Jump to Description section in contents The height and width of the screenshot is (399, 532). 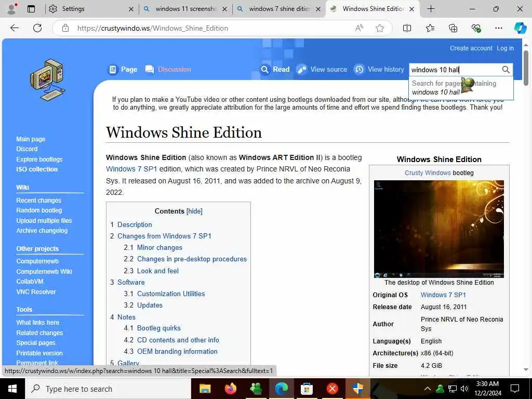[x=135, y=224]
